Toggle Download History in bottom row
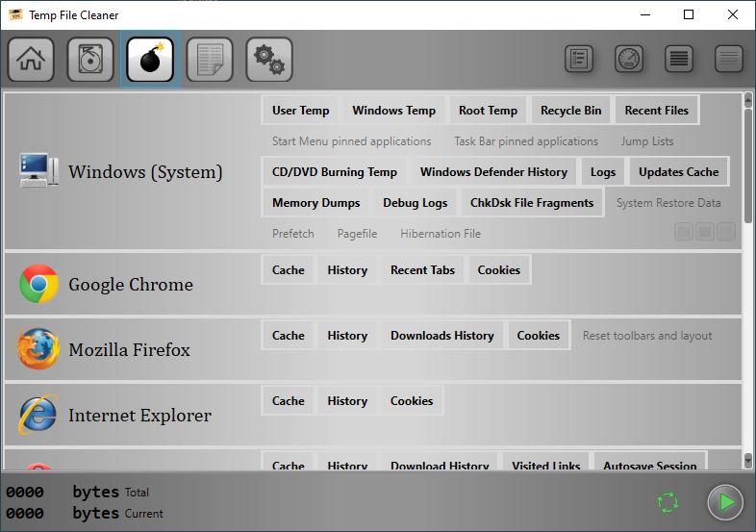Screen dimensions: 756x532 tap(440, 462)
